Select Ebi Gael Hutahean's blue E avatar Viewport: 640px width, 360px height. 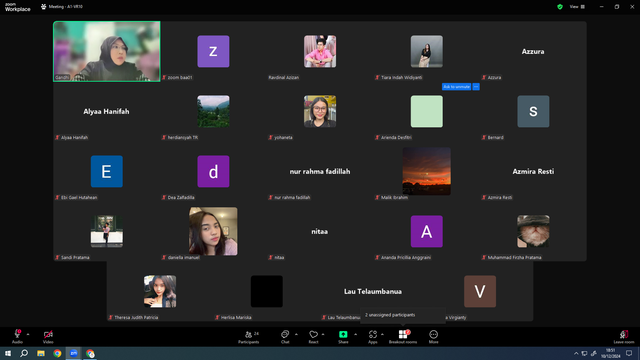pos(107,171)
